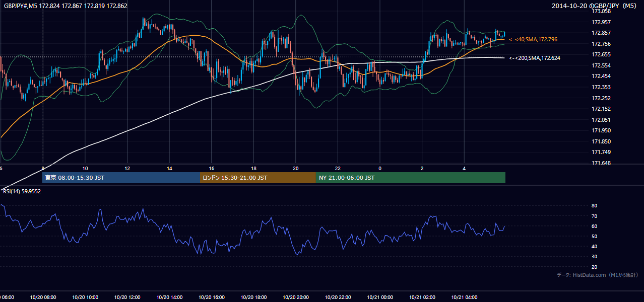Click the chart title 2014-10-20 GBP/JPY (M5)
Screen dimensions: 644x302
595,6
